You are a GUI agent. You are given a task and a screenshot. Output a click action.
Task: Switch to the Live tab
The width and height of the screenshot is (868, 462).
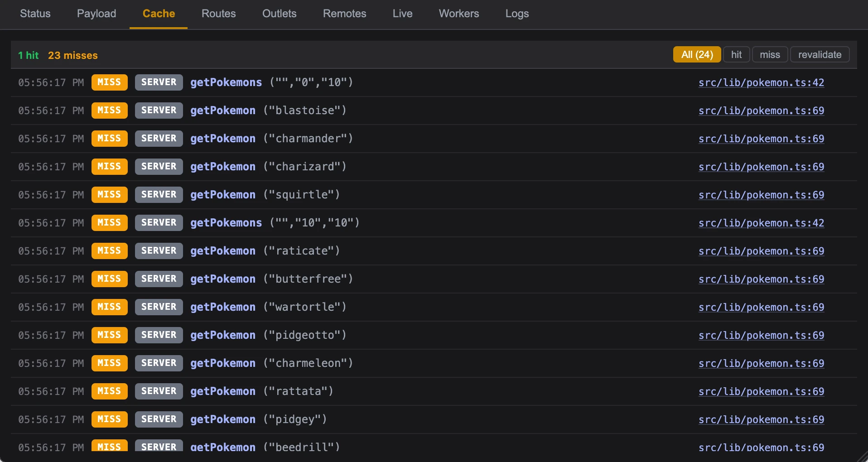(402, 14)
